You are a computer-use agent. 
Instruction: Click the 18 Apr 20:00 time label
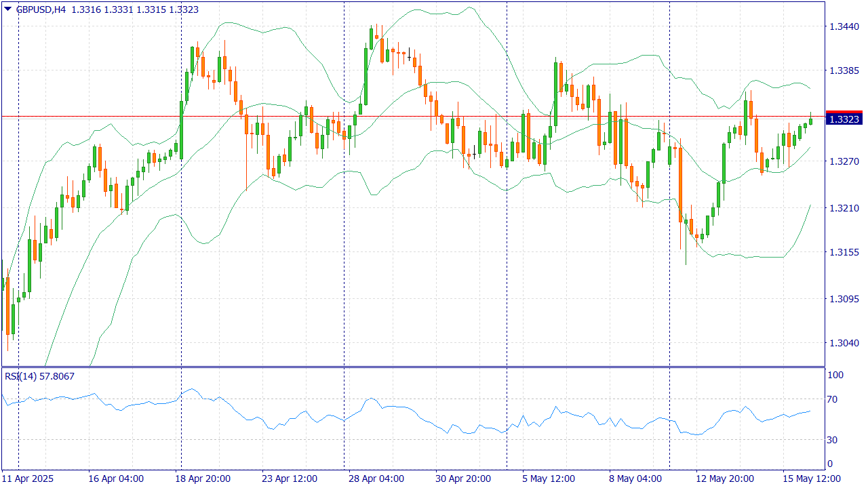203,479
